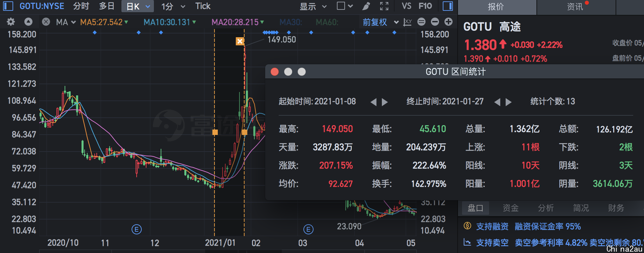Open the 日K period dropdown
This screenshot has height=253, width=644.
[x=138, y=6]
